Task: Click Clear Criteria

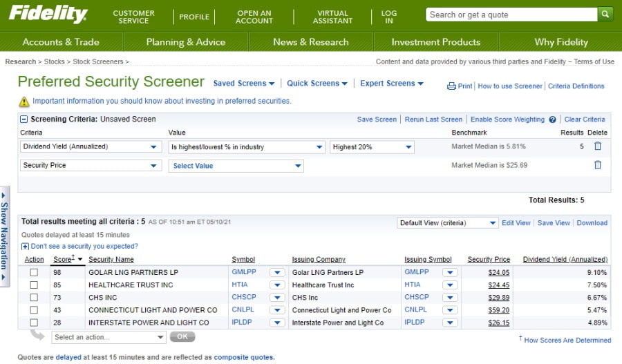Action: tap(584, 119)
